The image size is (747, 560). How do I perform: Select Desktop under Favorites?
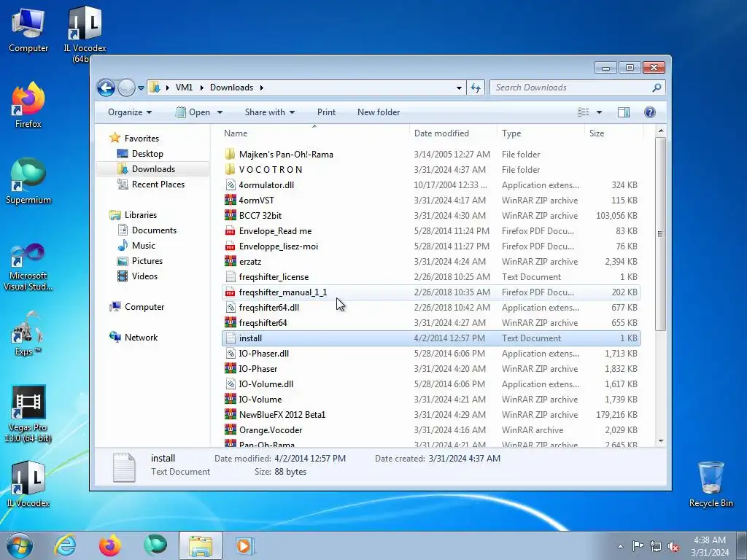click(147, 154)
